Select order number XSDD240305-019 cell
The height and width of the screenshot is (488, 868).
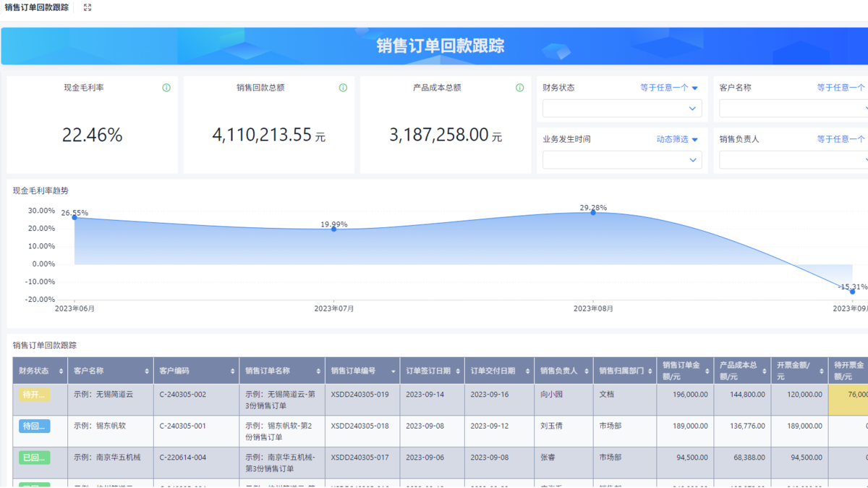[x=359, y=395]
